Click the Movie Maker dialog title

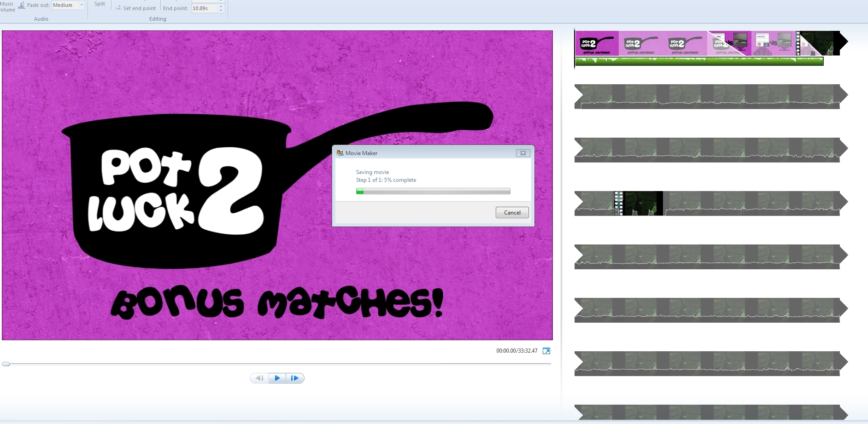pos(362,153)
